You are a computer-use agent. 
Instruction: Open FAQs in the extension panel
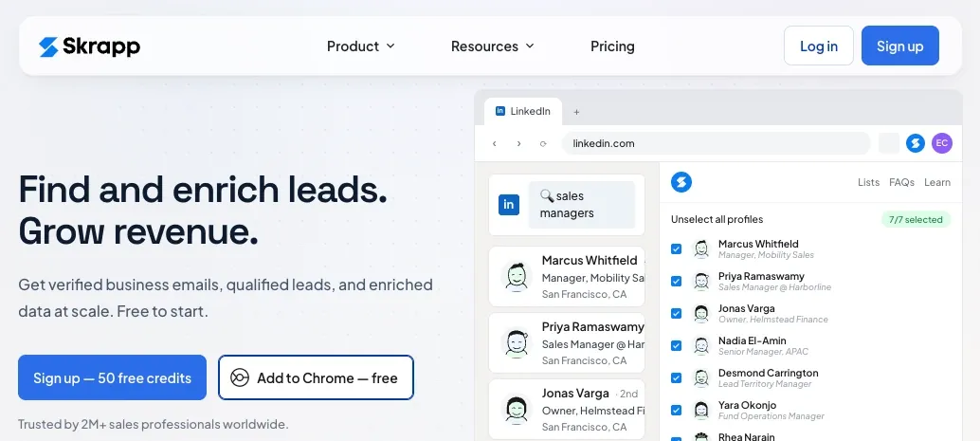coord(902,182)
